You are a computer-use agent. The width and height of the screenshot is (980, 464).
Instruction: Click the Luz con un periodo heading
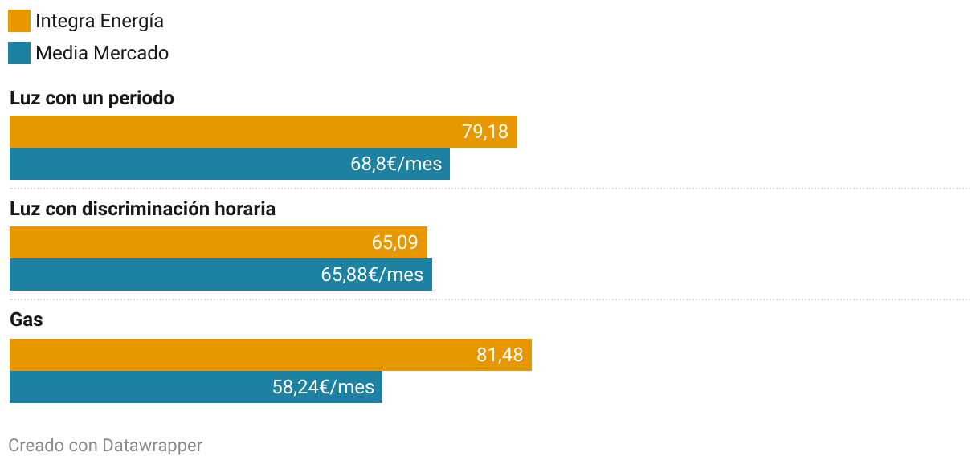(x=92, y=98)
